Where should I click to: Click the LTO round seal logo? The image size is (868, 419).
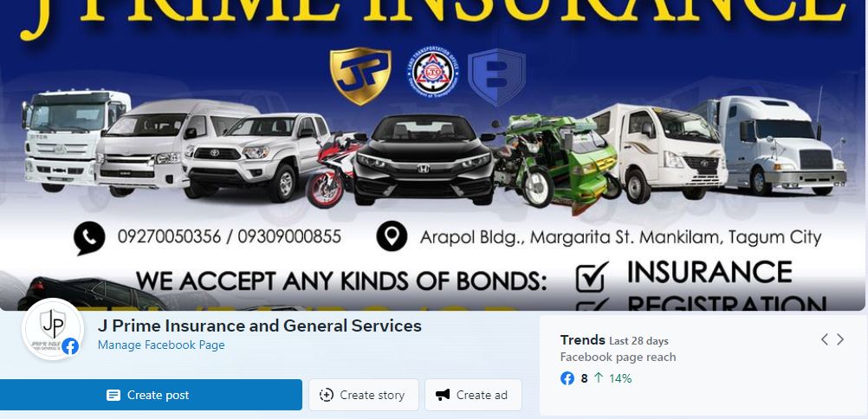(x=432, y=72)
